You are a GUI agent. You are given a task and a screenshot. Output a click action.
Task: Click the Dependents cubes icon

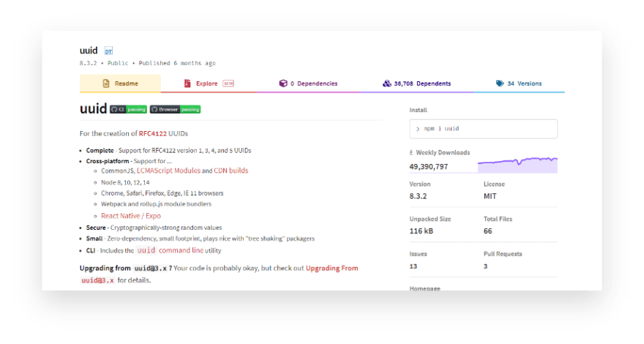pos(387,83)
